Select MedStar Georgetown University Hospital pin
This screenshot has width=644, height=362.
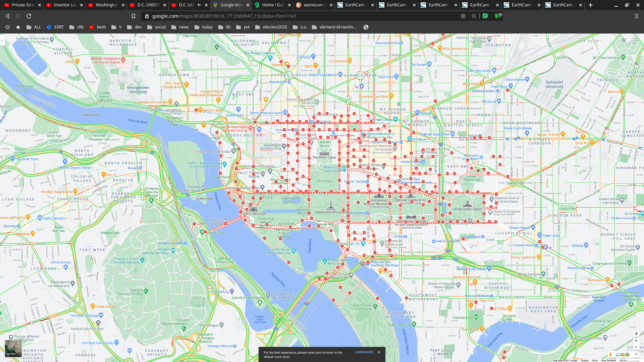coord(123,60)
